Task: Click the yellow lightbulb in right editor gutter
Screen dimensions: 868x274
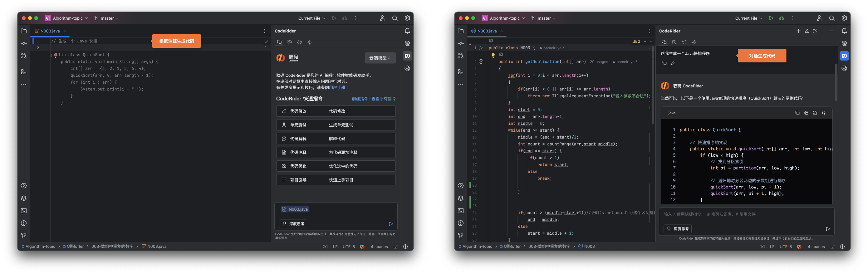Action: coord(493,55)
